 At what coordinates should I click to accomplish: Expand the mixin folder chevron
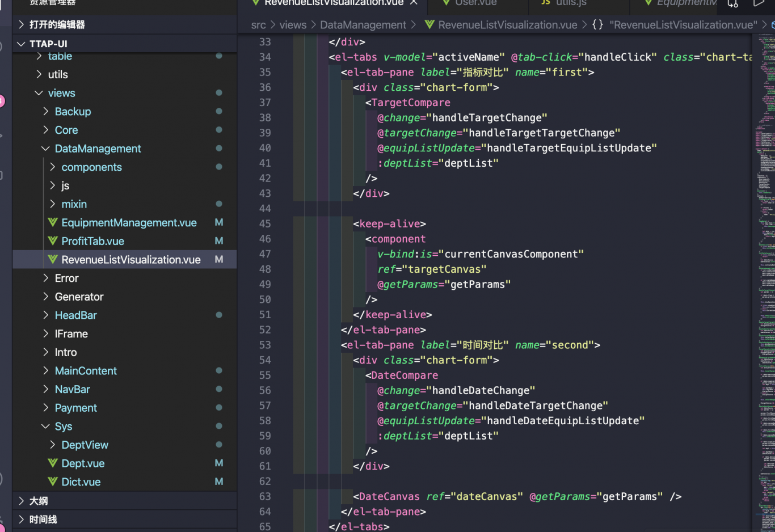(52, 204)
